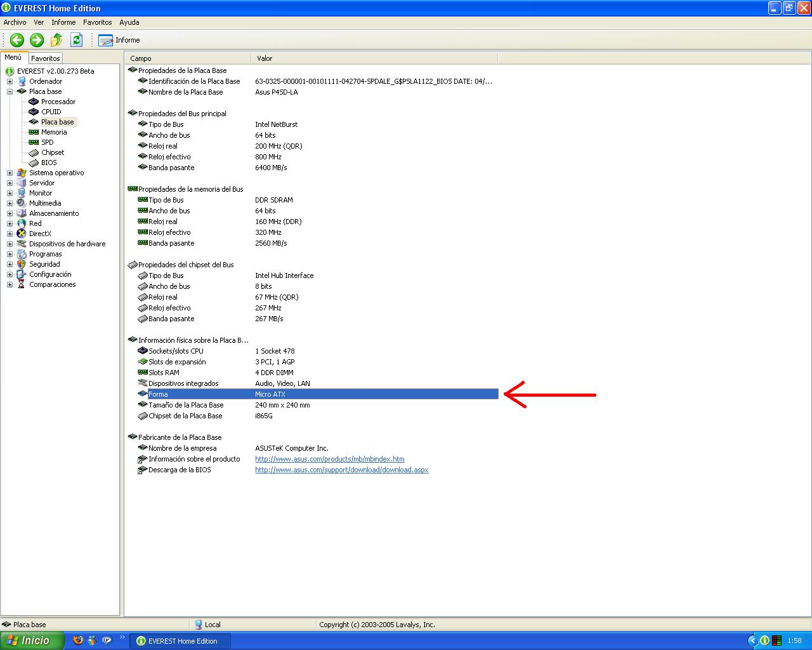This screenshot has height=650, width=812.
Task: Expand the Sistema operativo node
Action: pyautogui.click(x=10, y=173)
